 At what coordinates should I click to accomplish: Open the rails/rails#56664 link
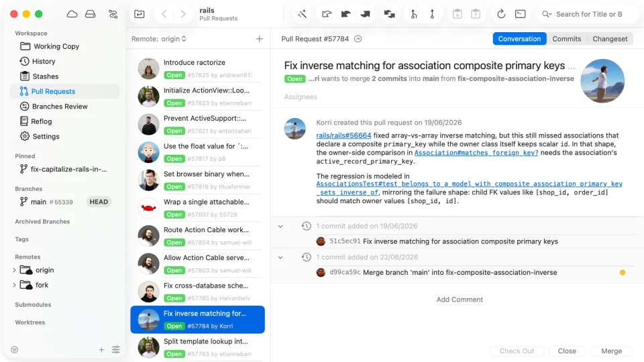pos(343,135)
